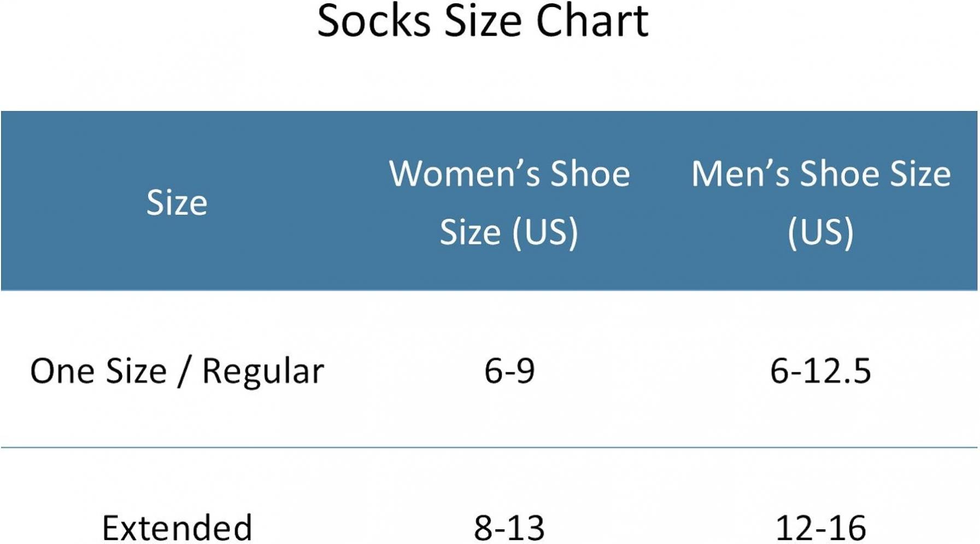Click the Socks Size Chart title
This screenshot has width=980, height=544.
tap(483, 21)
